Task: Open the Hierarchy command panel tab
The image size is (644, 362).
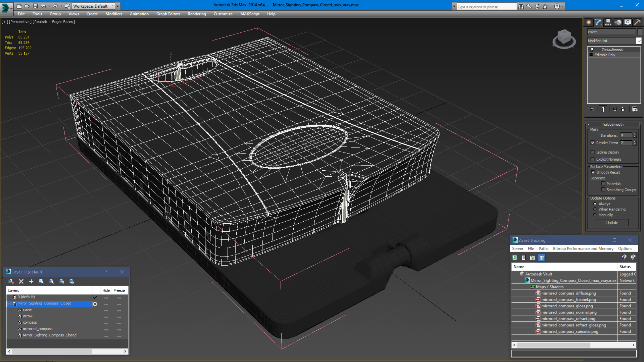Action: point(608,23)
